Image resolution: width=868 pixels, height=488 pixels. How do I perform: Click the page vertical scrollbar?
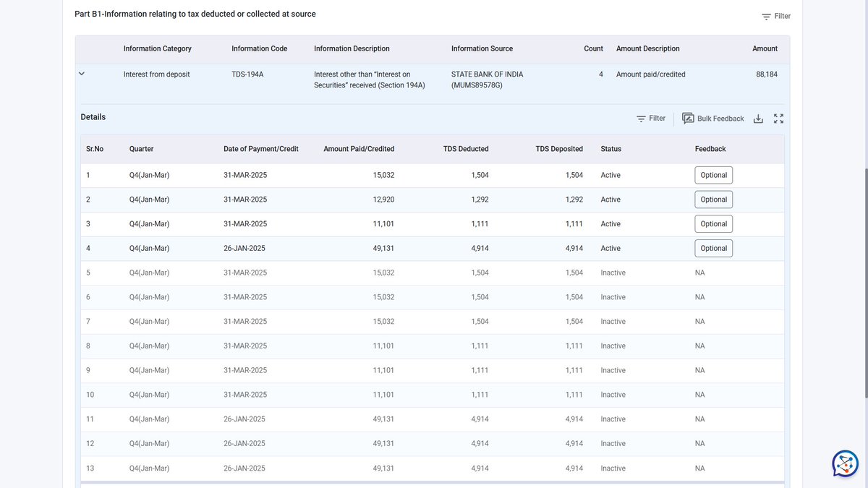pyautogui.click(x=865, y=282)
